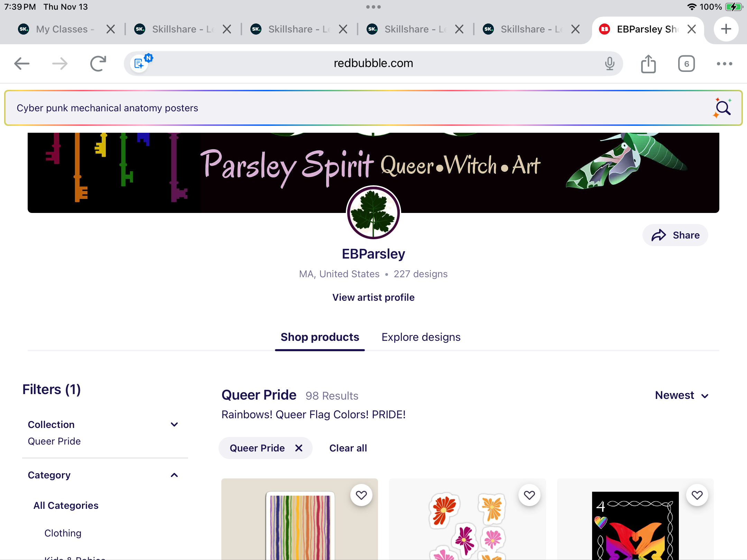This screenshot has height=560, width=747.
Task: Tap the battery indicator in status bar
Action: (734, 7)
